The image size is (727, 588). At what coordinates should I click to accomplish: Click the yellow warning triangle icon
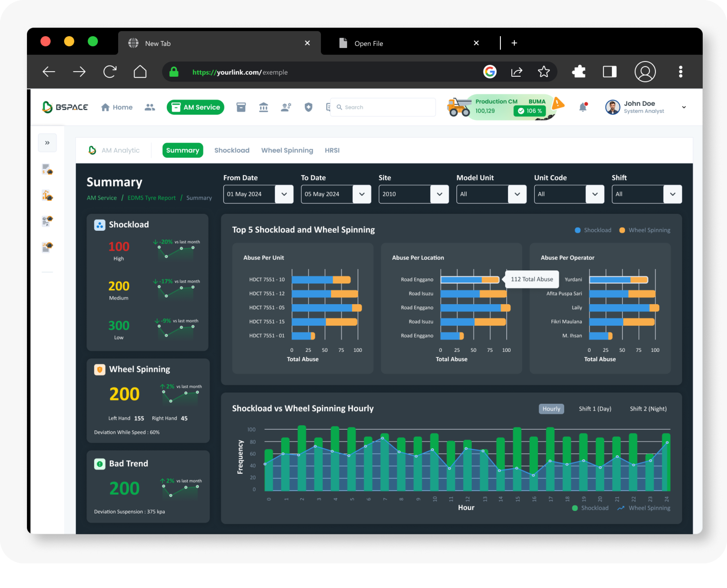click(558, 103)
